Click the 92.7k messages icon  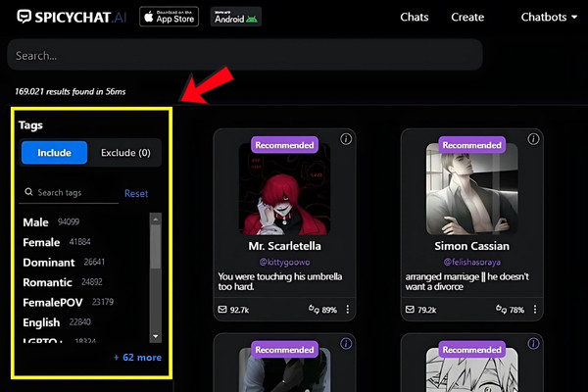[222, 311]
